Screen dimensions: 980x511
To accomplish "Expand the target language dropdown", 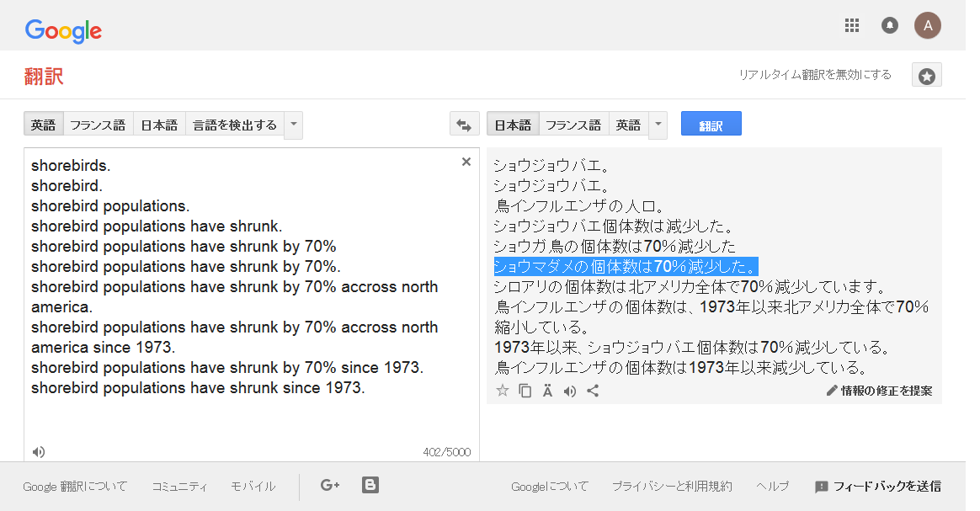I will (658, 125).
